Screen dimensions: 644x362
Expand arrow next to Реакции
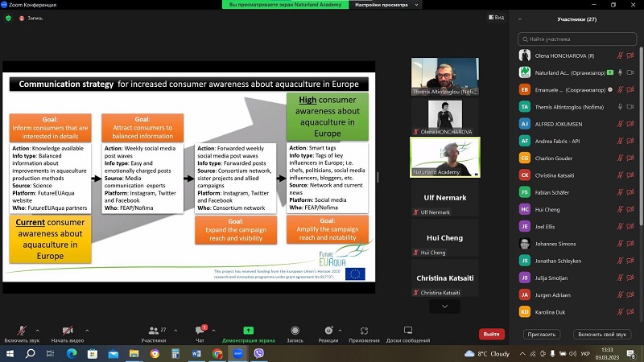[x=340, y=331]
